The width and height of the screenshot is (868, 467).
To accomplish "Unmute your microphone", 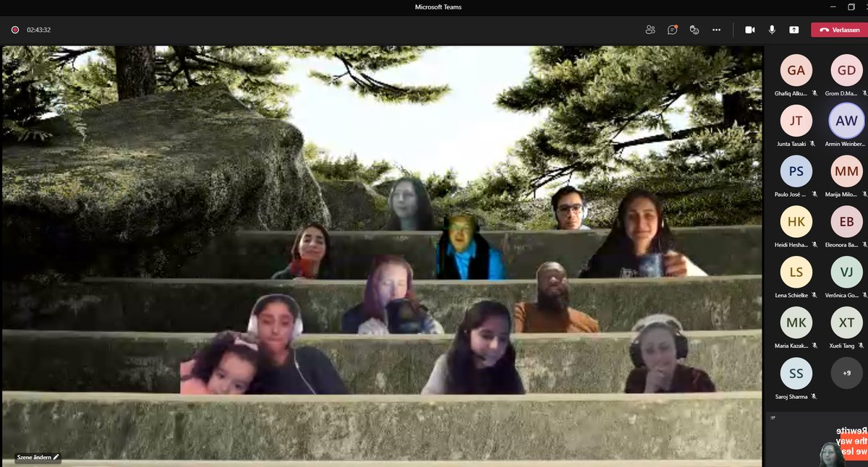I will coord(773,30).
